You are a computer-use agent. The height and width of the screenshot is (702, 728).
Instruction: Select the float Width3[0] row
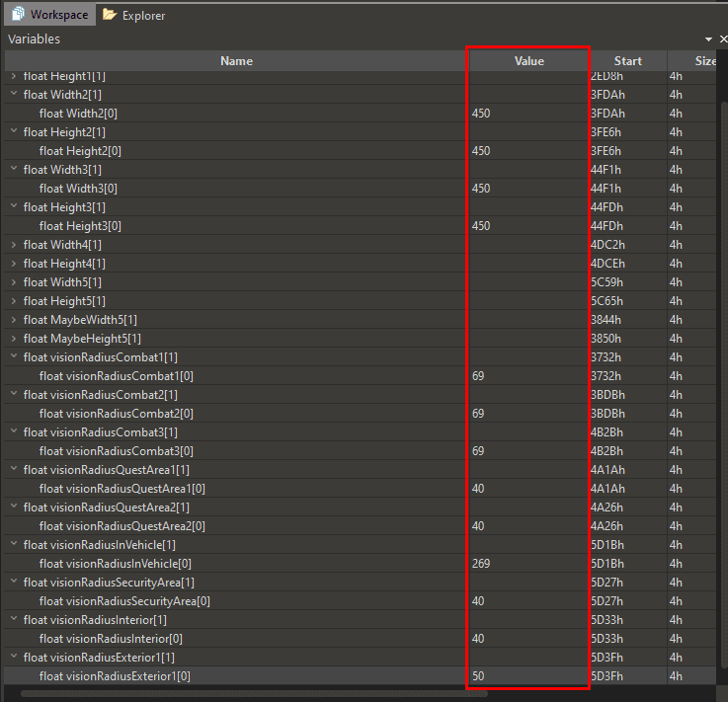[x=360, y=189]
